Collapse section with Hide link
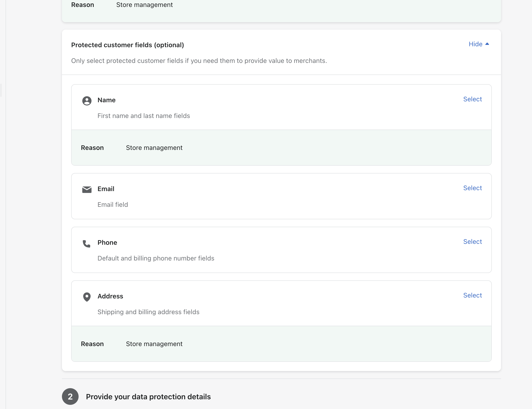 coord(479,44)
